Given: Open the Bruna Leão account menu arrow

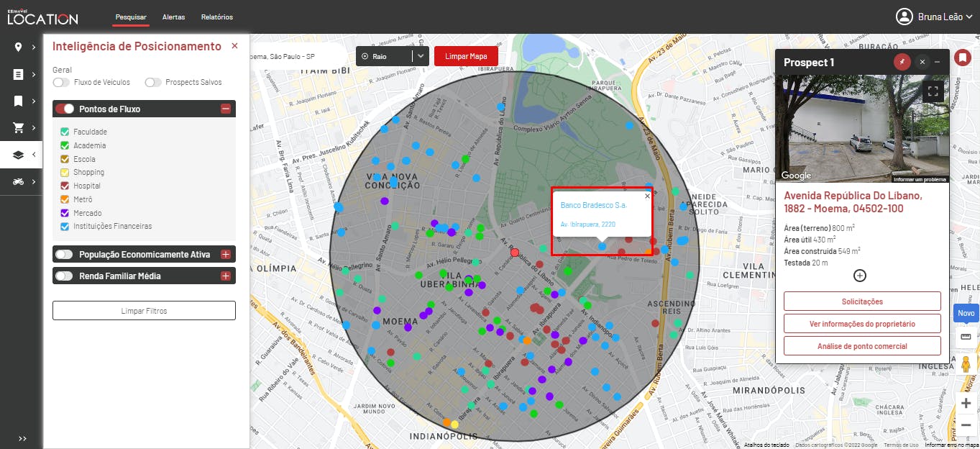Looking at the screenshot, I should tap(970, 17).
